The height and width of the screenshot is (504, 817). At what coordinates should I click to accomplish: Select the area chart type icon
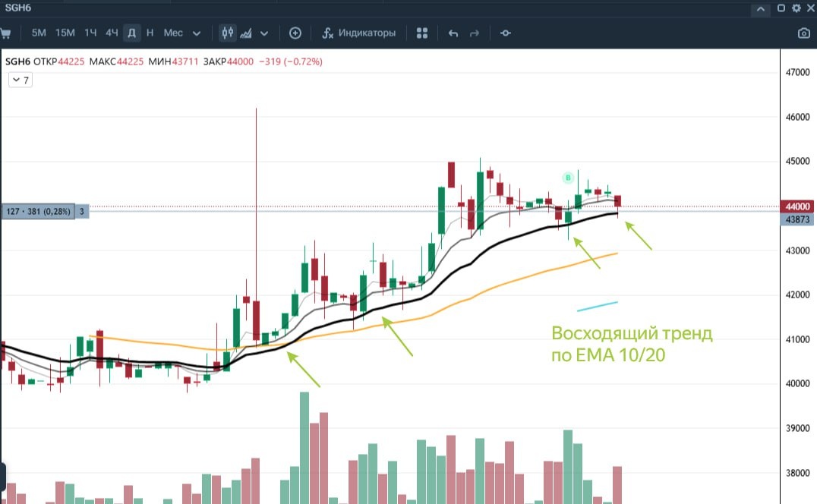(x=246, y=33)
